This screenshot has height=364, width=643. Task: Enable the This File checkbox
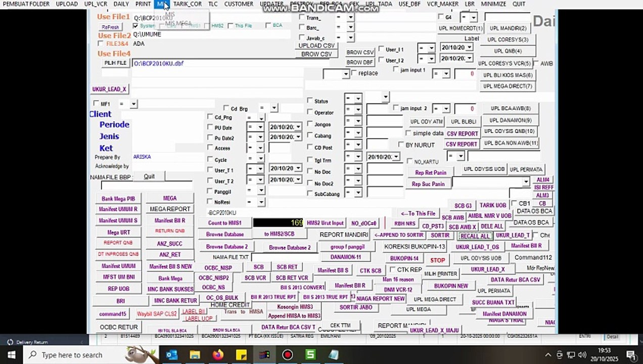[x=231, y=25]
